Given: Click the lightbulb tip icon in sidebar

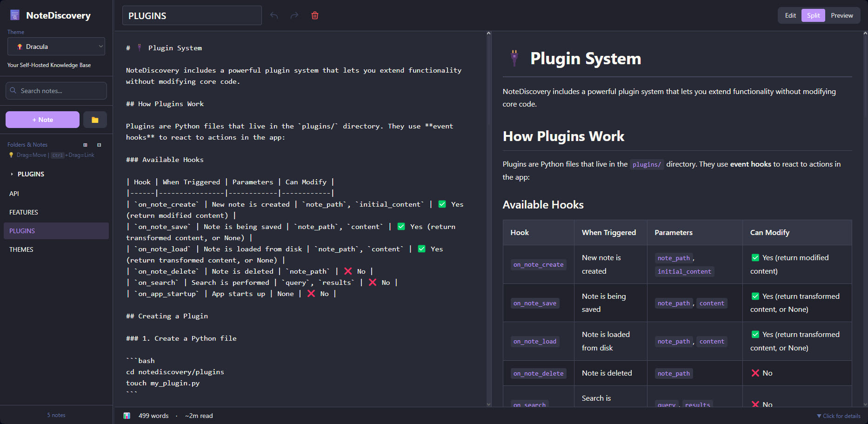Looking at the screenshot, I should tap(11, 155).
